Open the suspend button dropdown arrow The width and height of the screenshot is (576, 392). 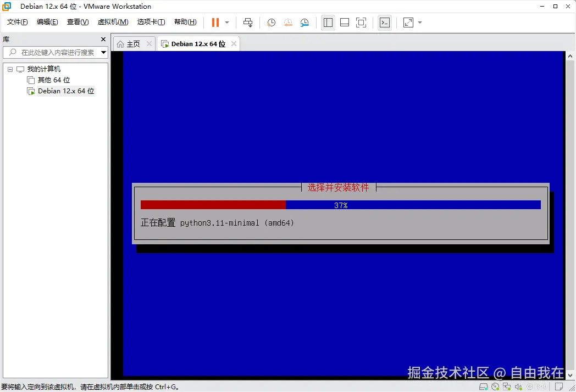click(226, 23)
